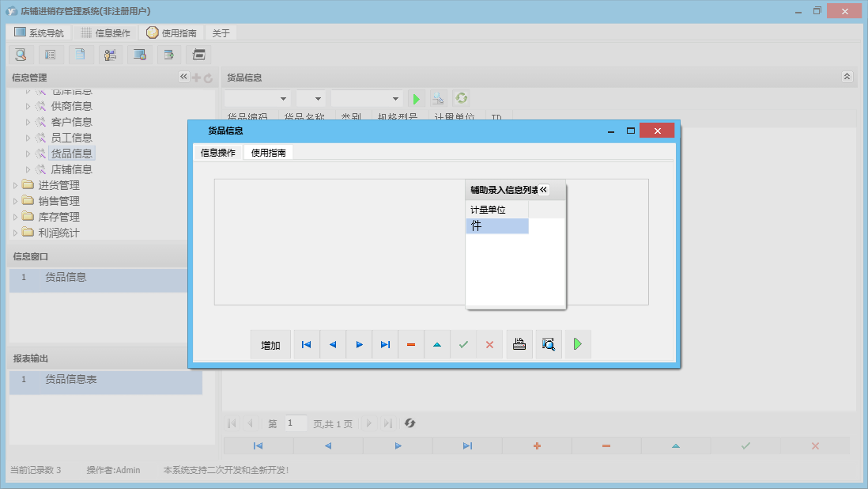Select 店铺信息 in the tree
Screen dimensions: 868x489
(71, 169)
